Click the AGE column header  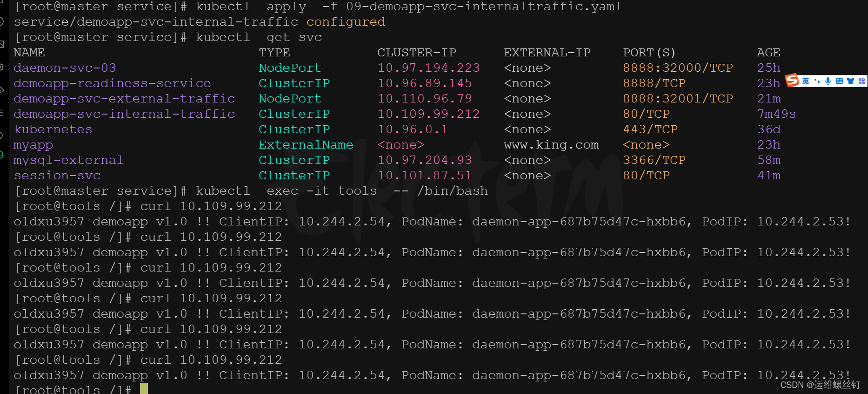(x=769, y=53)
